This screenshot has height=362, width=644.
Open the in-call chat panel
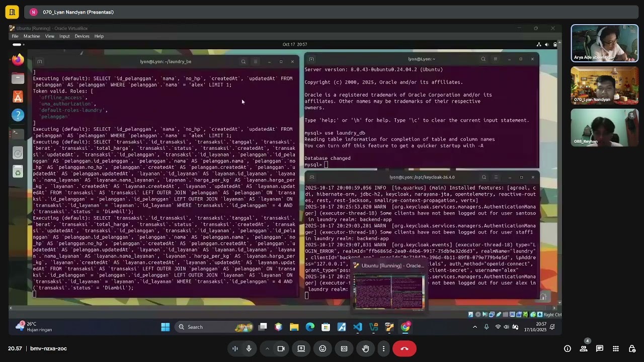click(x=600, y=348)
